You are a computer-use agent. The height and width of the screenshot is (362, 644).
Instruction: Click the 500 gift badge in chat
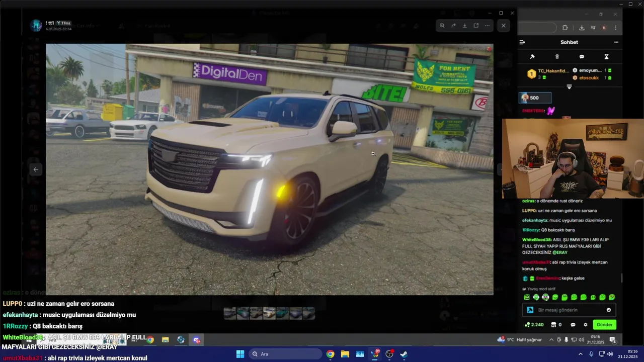coord(535,98)
